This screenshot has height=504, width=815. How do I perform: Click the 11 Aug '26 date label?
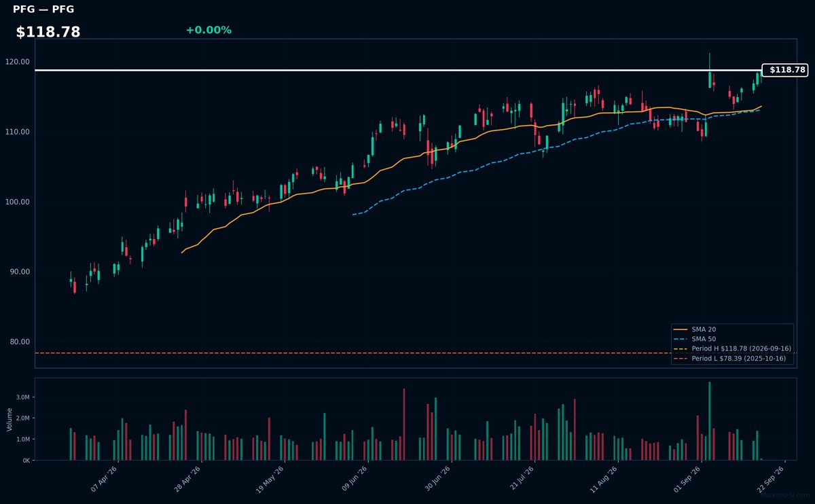pyautogui.click(x=604, y=479)
